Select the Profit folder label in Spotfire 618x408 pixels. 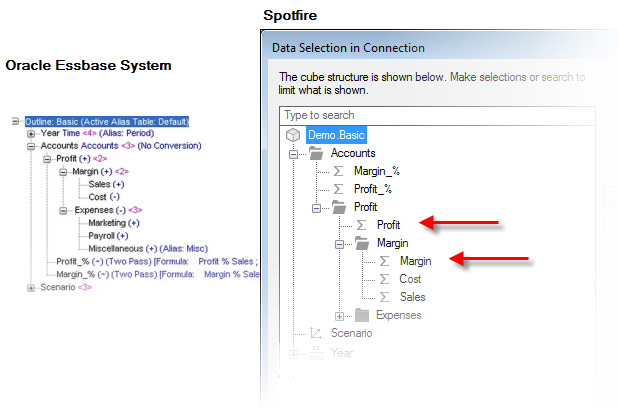click(365, 207)
